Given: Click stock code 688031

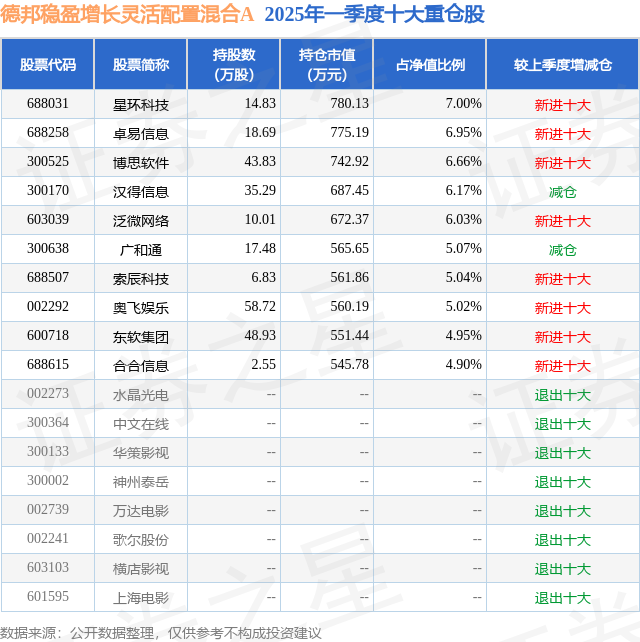Looking at the screenshot, I should (47, 104).
